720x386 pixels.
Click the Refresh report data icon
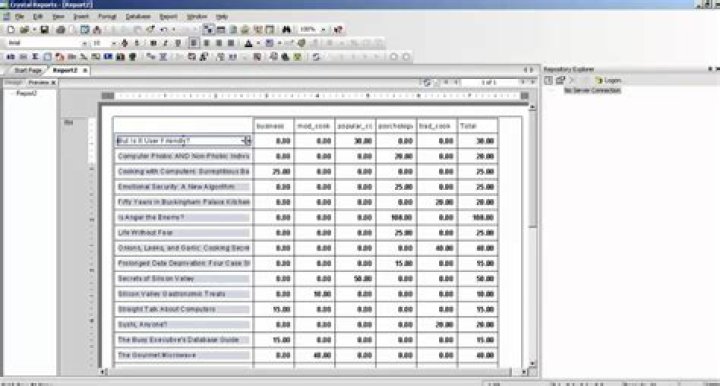click(316, 57)
